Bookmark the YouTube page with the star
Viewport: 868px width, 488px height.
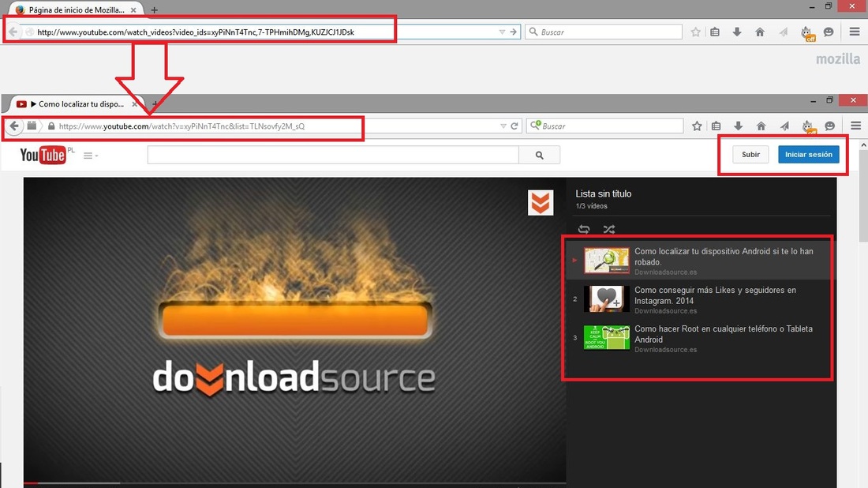tap(697, 126)
